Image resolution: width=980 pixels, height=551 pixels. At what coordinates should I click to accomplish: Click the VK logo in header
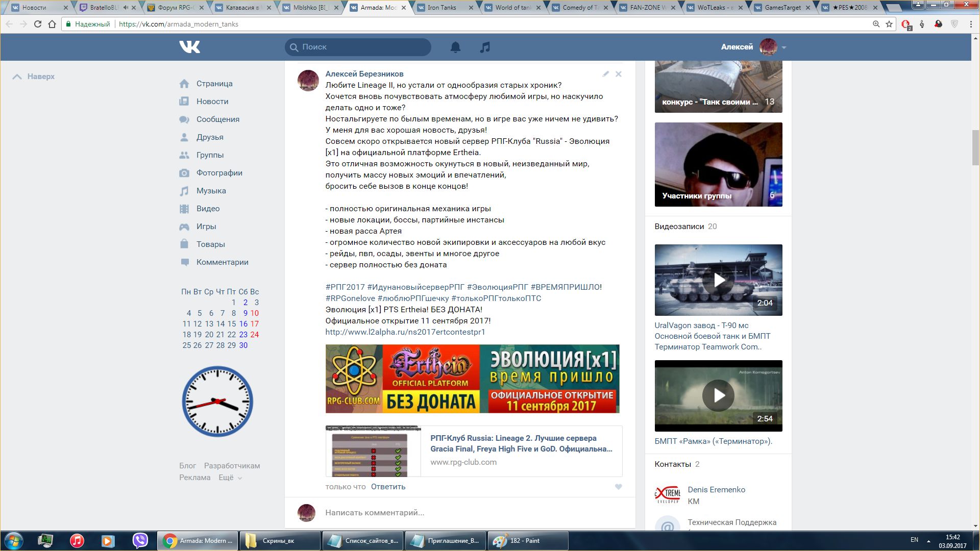(189, 47)
